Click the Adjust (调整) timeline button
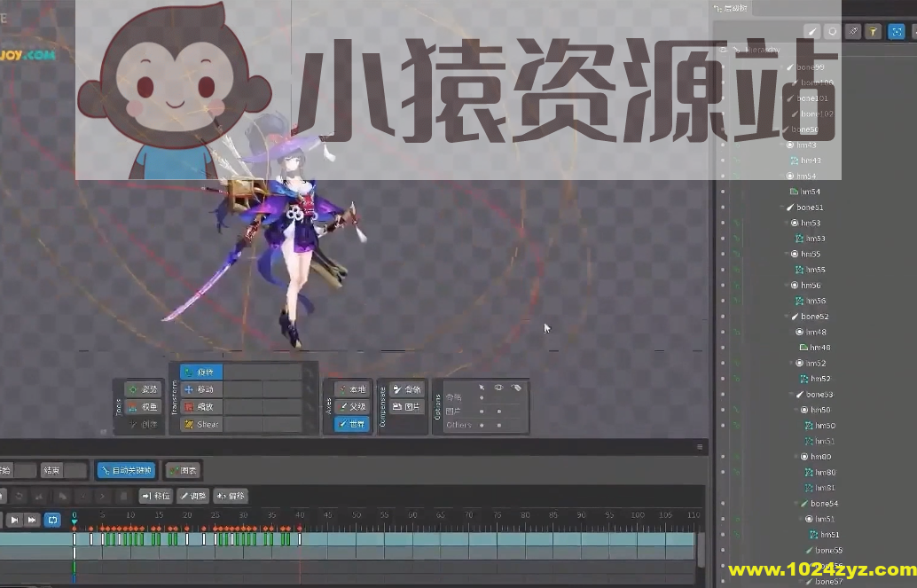The height and width of the screenshot is (588, 917). click(x=192, y=496)
